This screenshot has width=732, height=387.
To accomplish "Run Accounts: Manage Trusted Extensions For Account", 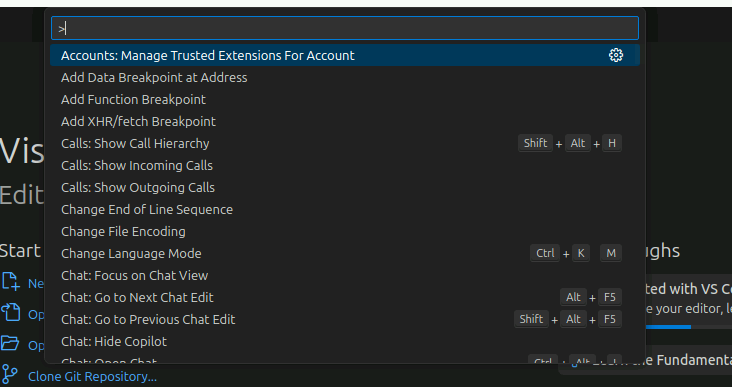I will [345, 55].
